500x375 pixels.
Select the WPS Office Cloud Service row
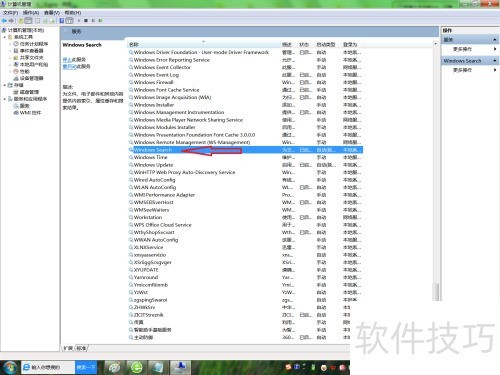(x=245, y=225)
